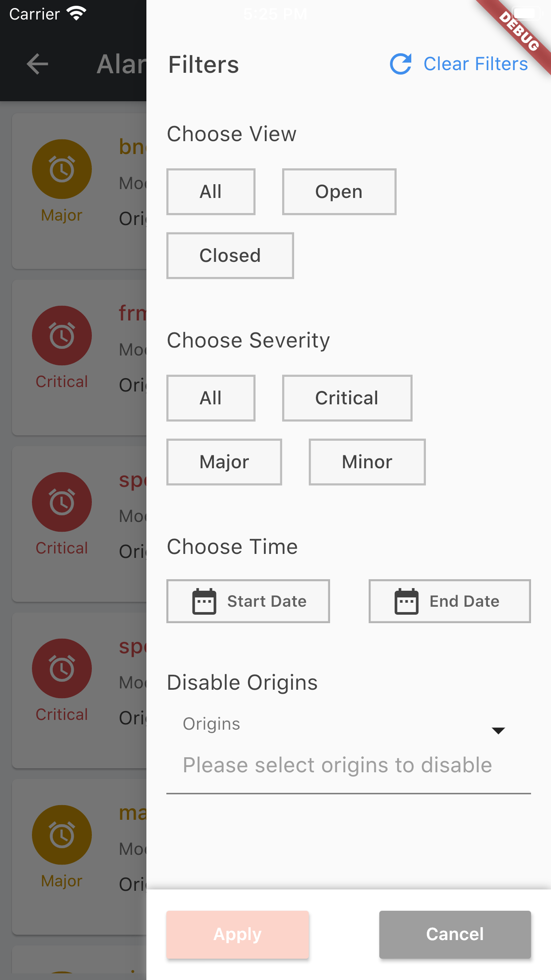Click the Apply button
Image resolution: width=551 pixels, height=980 pixels.
click(x=238, y=934)
